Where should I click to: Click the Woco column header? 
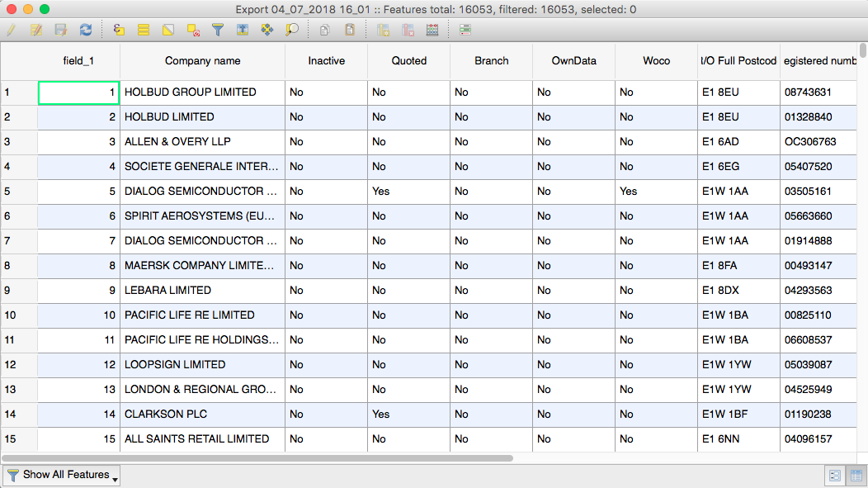[657, 61]
